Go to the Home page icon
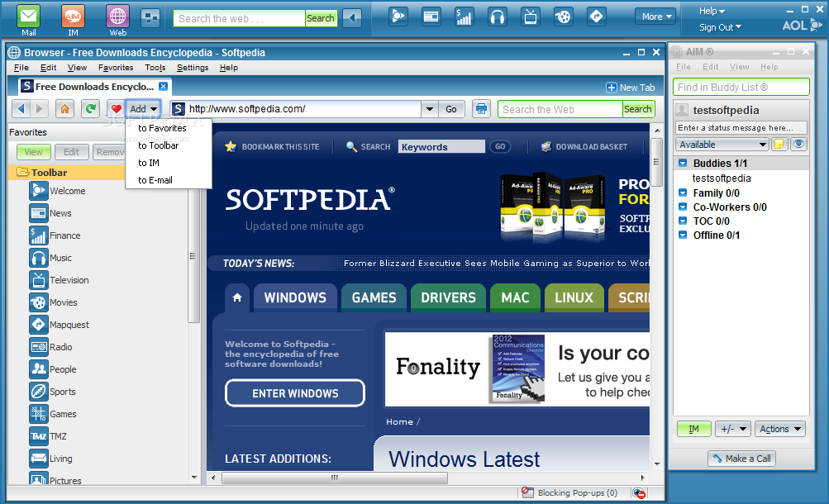829x504 pixels. point(64,109)
